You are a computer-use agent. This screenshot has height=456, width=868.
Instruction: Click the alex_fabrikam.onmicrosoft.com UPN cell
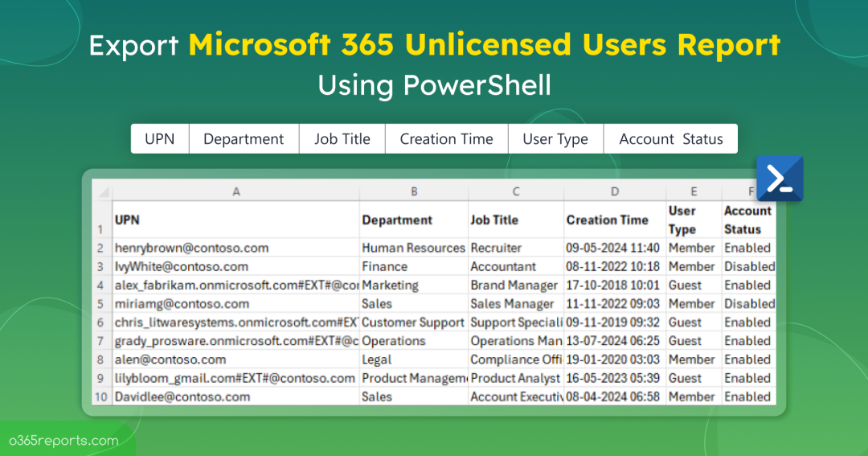(235, 285)
